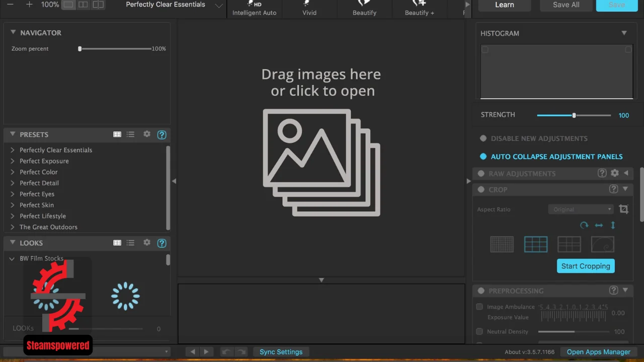Collapse the Looks panel

click(13, 242)
